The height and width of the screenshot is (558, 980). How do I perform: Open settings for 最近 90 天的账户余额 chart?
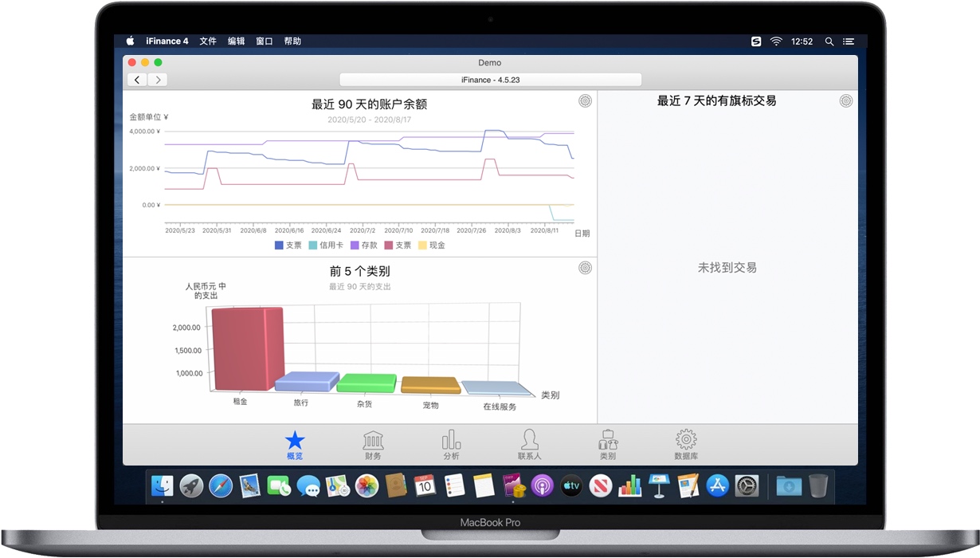pyautogui.click(x=585, y=100)
